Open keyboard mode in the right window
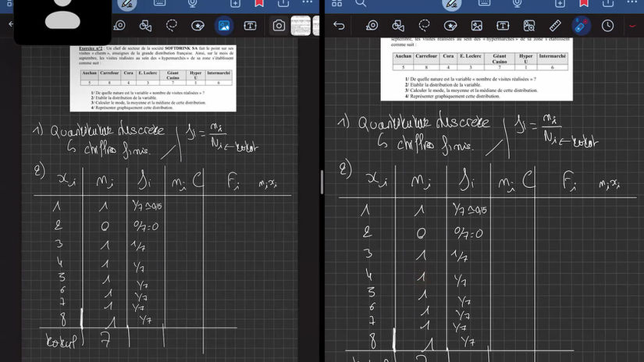Screen dimensions: 644x362 484,3
